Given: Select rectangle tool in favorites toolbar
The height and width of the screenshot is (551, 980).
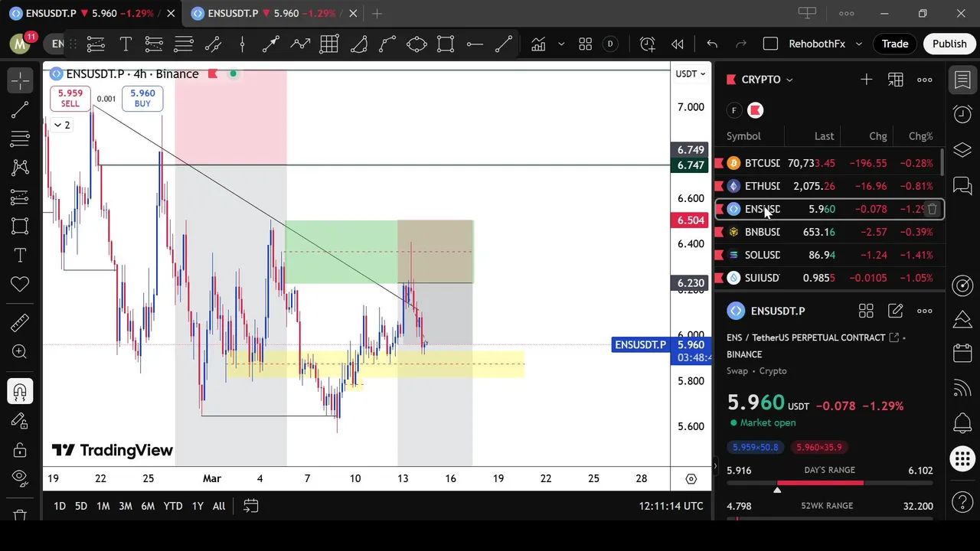Looking at the screenshot, I should coord(446,44).
